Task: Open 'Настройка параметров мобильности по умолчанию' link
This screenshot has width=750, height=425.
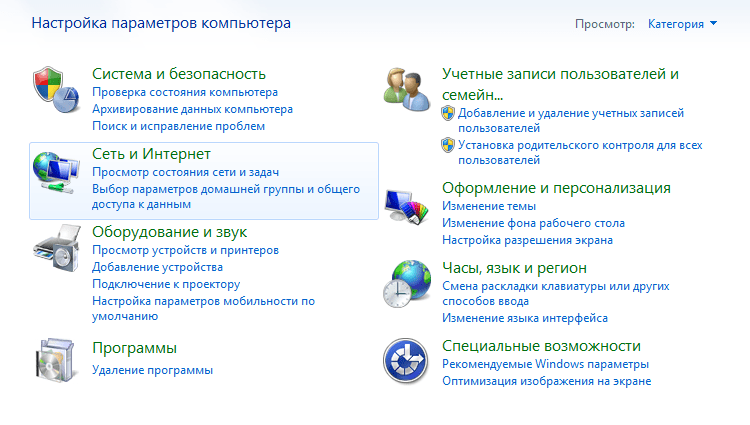Action: tap(203, 308)
